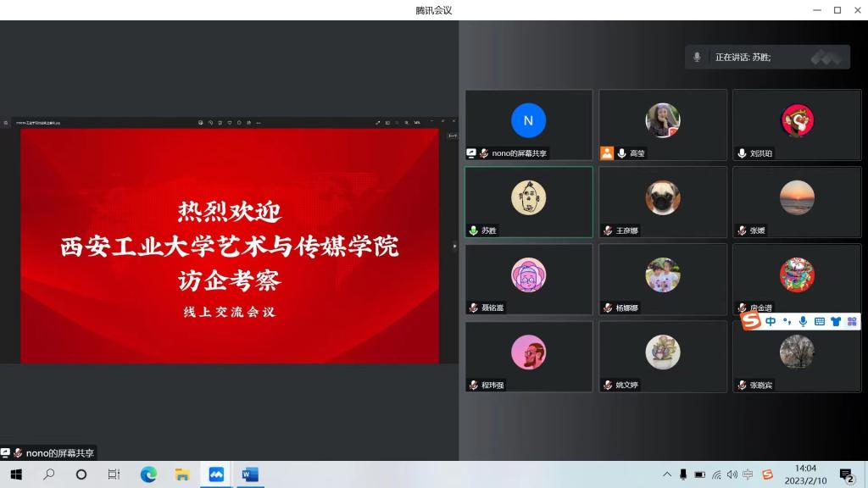
Task: Click the Sogou input S logo on floating toolbar
Action: [751, 321]
